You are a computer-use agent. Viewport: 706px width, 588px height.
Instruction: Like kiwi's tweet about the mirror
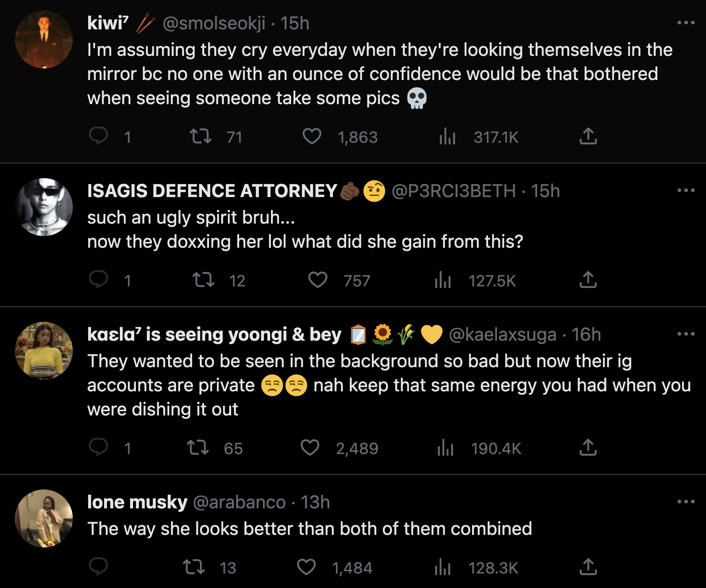point(312,136)
